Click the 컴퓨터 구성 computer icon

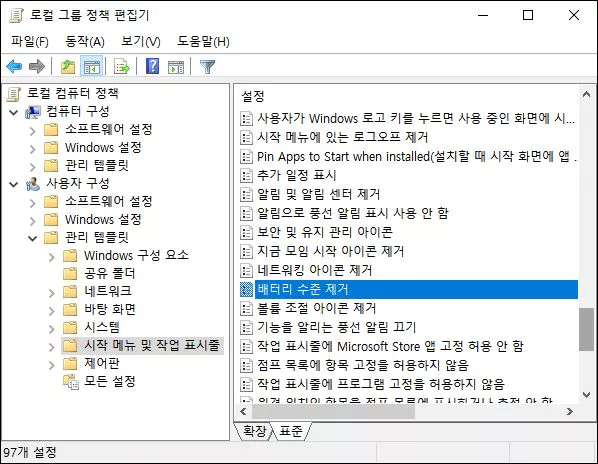tap(33, 112)
